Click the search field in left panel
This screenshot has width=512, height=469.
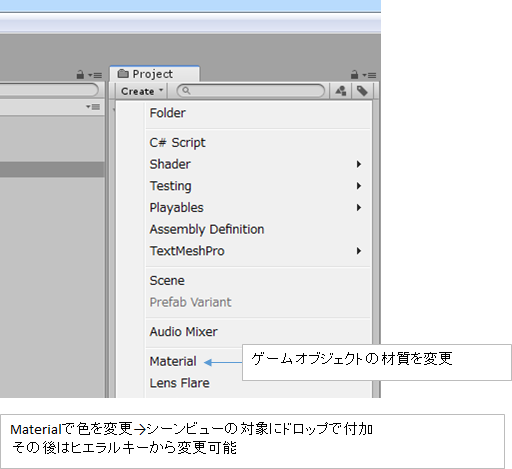(49, 90)
